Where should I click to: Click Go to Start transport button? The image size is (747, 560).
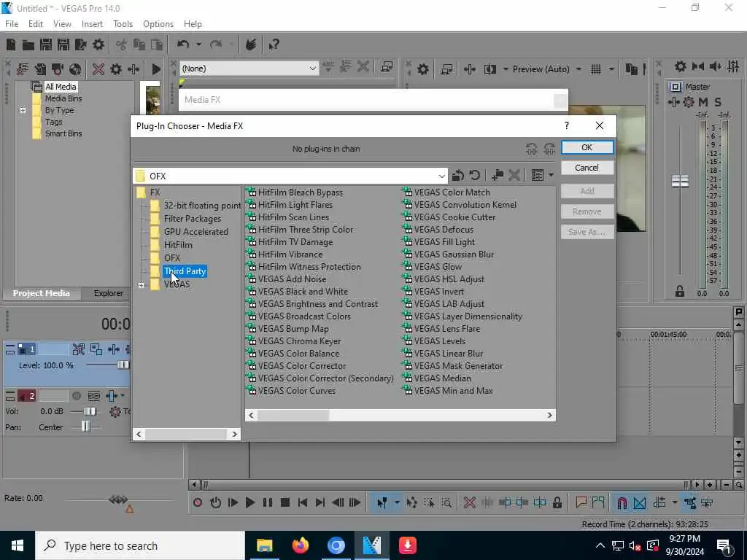pyautogui.click(x=303, y=502)
